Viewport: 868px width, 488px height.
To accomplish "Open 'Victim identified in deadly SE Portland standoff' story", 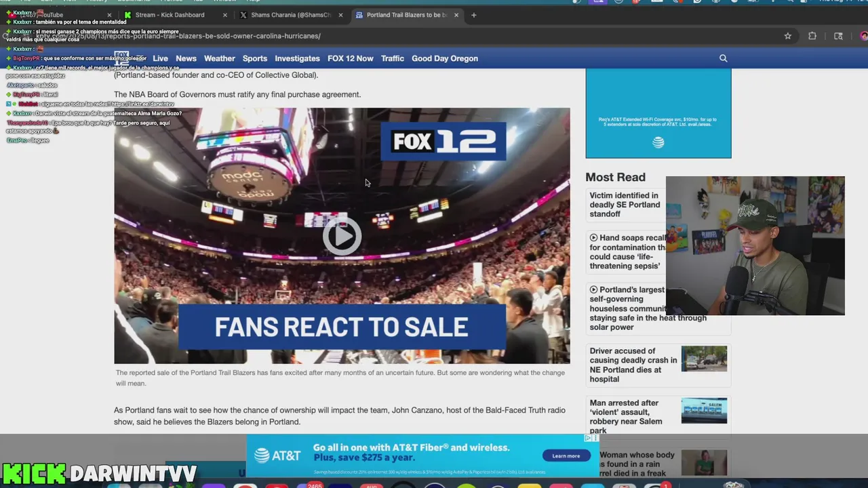I will 625,205.
